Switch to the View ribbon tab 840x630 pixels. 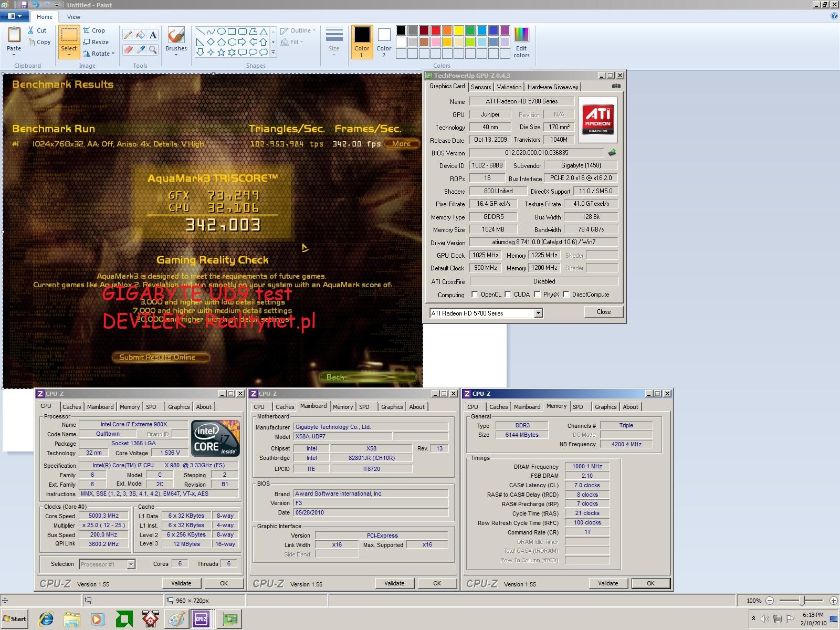(73, 17)
